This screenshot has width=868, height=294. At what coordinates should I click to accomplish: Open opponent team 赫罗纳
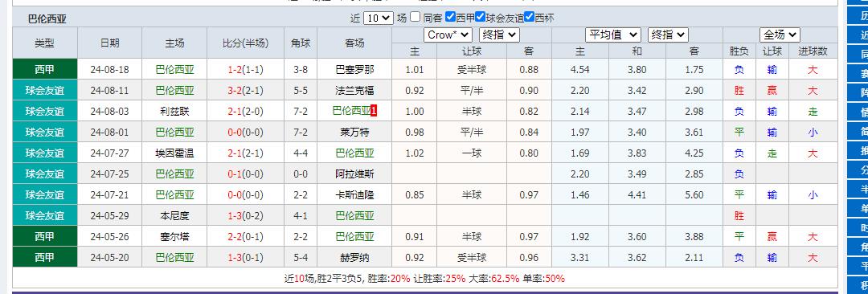tap(354, 258)
